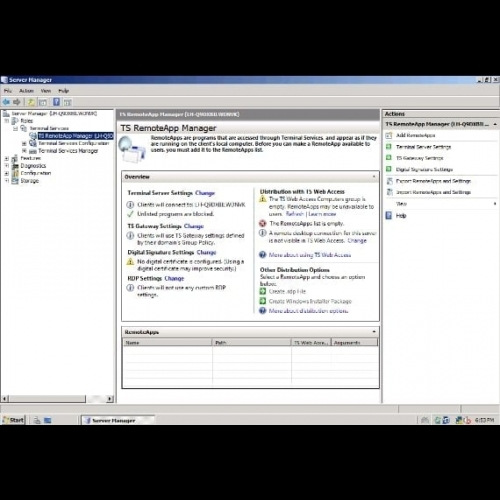Click Change next to Terminal Server Settings
This screenshot has width=500, height=500.
(205, 193)
